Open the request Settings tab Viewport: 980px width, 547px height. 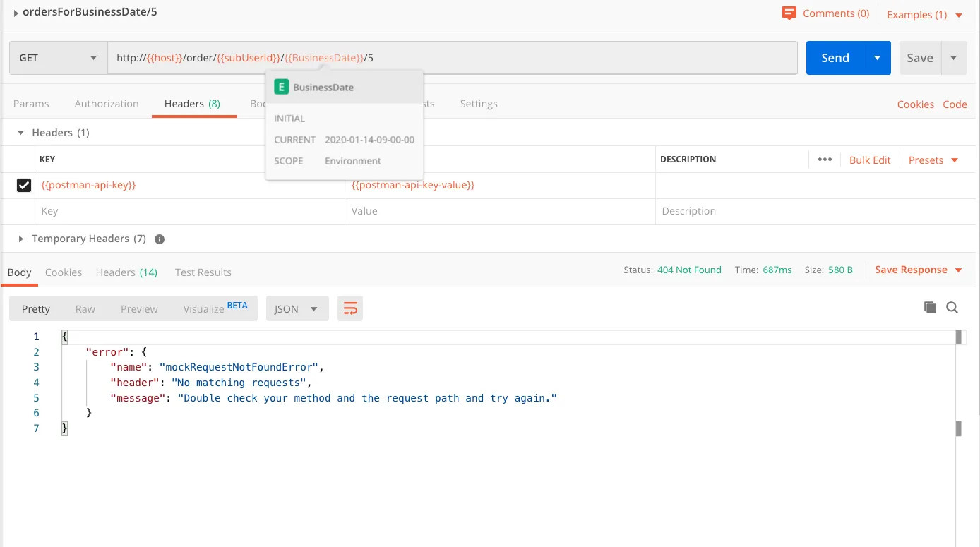coord(479,104)
